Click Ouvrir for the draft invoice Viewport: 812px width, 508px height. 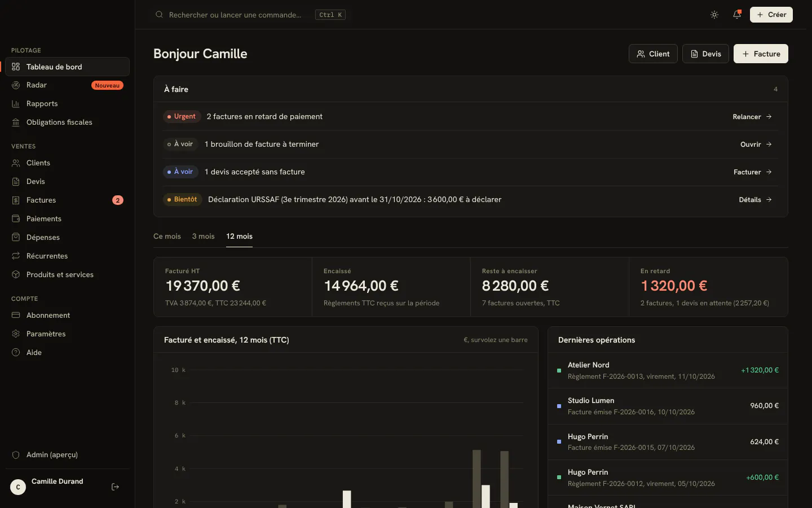point(756,144)
